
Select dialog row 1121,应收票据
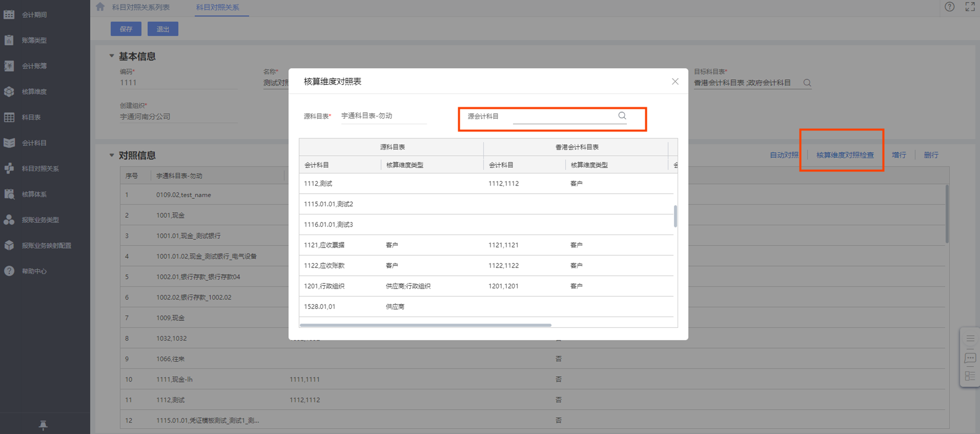pyautogui.click(x=486, y=245)
